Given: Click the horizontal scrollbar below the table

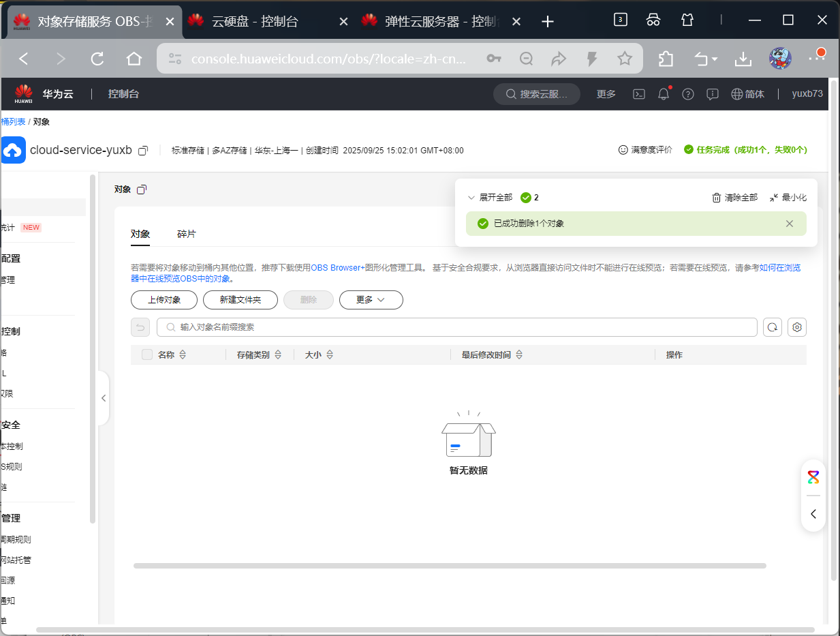Looking at the screenshot, I should (450, 566).
